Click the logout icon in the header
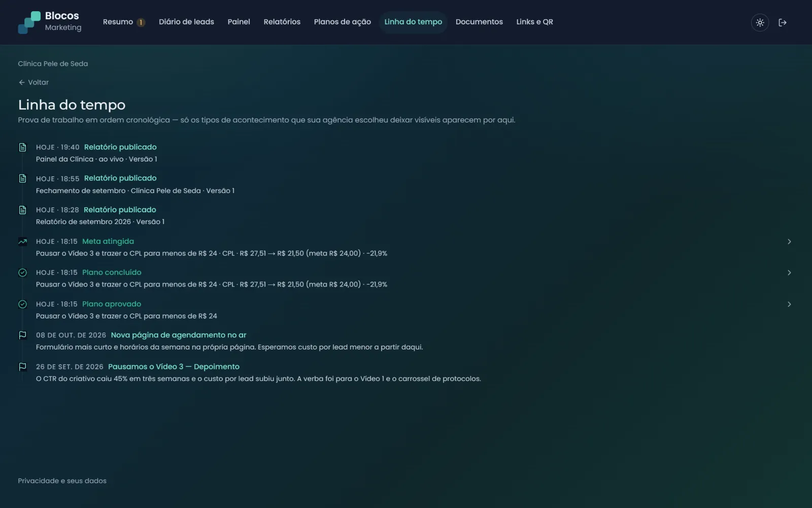The width and height of the screenshot is (812, 508). 783,22
